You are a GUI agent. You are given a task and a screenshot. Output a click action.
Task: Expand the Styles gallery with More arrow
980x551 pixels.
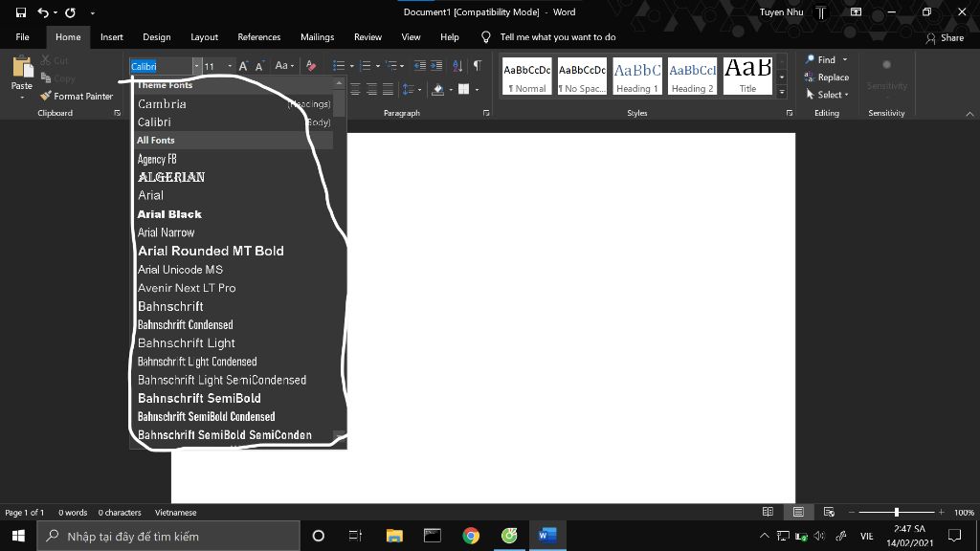click(782, 92)
